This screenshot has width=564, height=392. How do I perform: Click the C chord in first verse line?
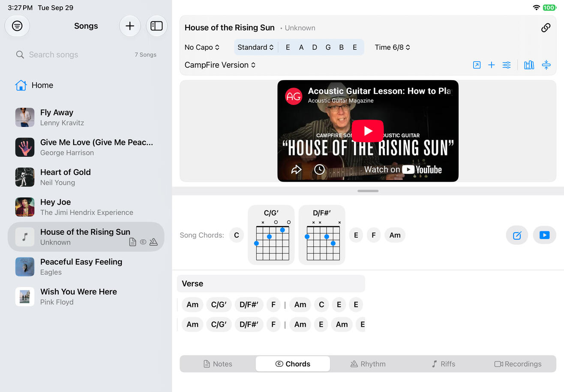pyautogui.click(x=321, y=305)
